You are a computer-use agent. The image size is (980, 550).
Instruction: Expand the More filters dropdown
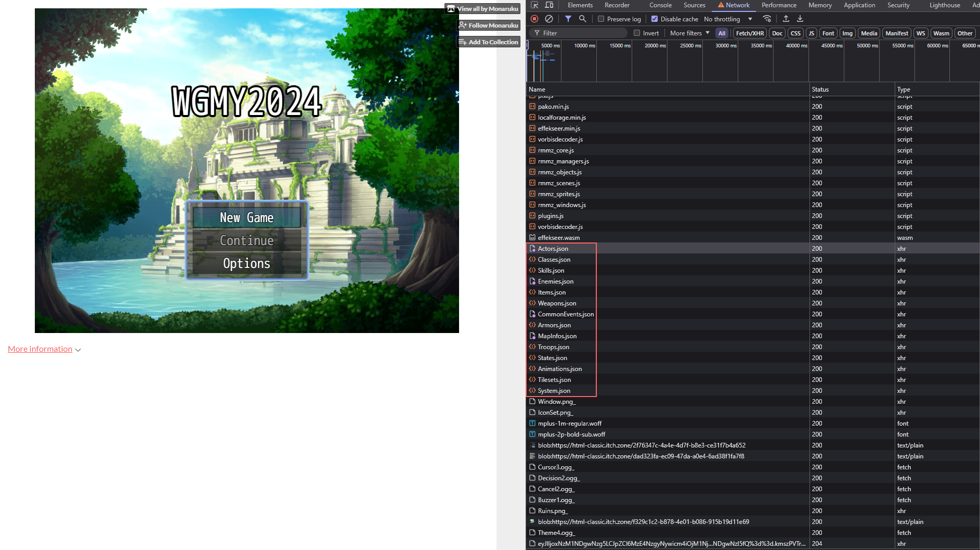(x=689, y=33)
